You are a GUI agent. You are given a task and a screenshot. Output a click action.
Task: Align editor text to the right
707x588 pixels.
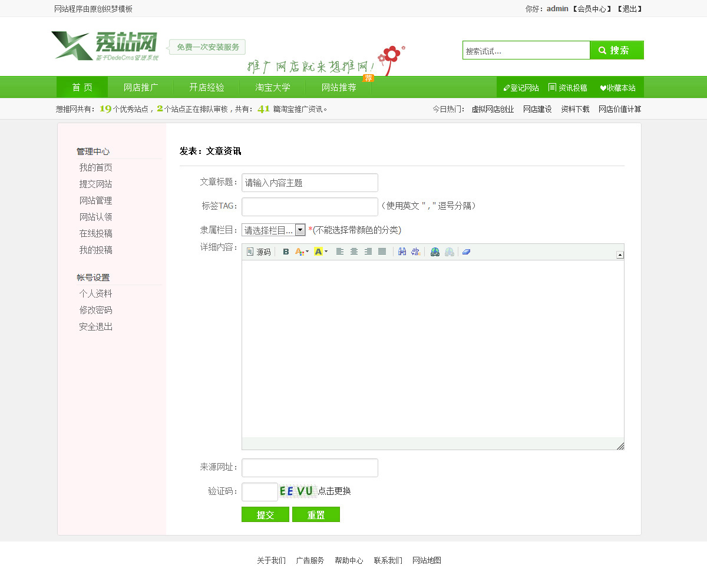point(368,252)
